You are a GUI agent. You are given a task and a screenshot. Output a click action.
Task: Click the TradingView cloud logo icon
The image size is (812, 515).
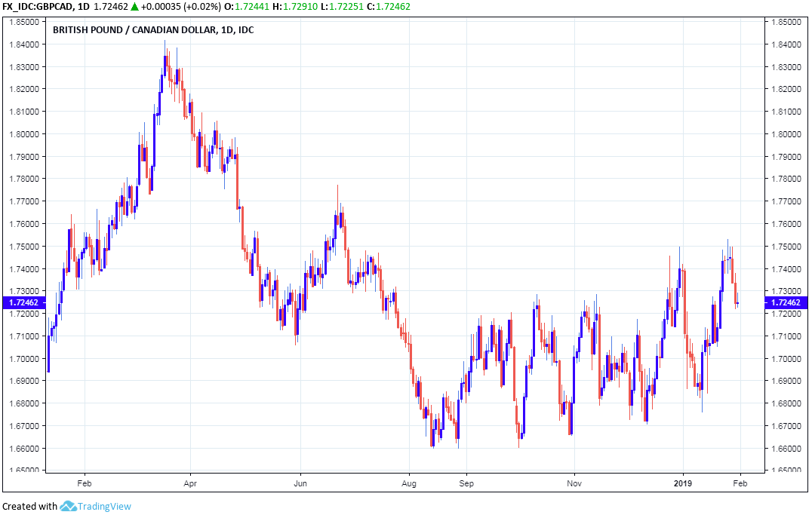click(x=68, y=506)
